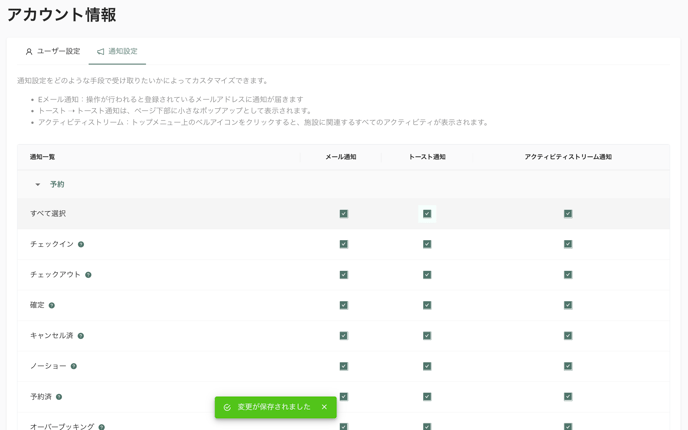This screenshot has width=688, height=430.
Task: Click the チェックイン row label
Action: [52, 244]
